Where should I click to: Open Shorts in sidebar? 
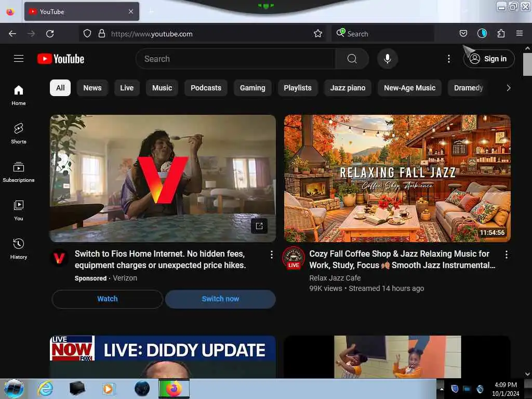(19, 134)
